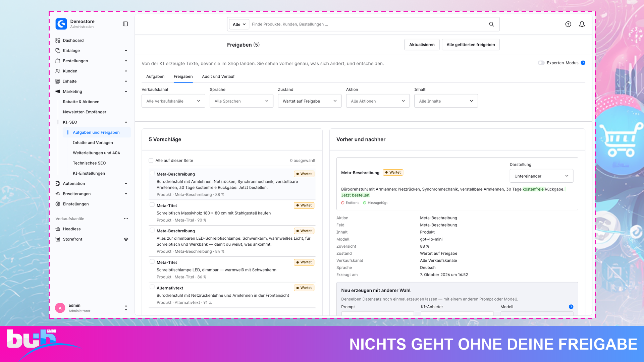Image resolution: width=644 pixels, height=362 pixels.
Task: Click the search magnifier icon
Action: click(x=491, y=24)
